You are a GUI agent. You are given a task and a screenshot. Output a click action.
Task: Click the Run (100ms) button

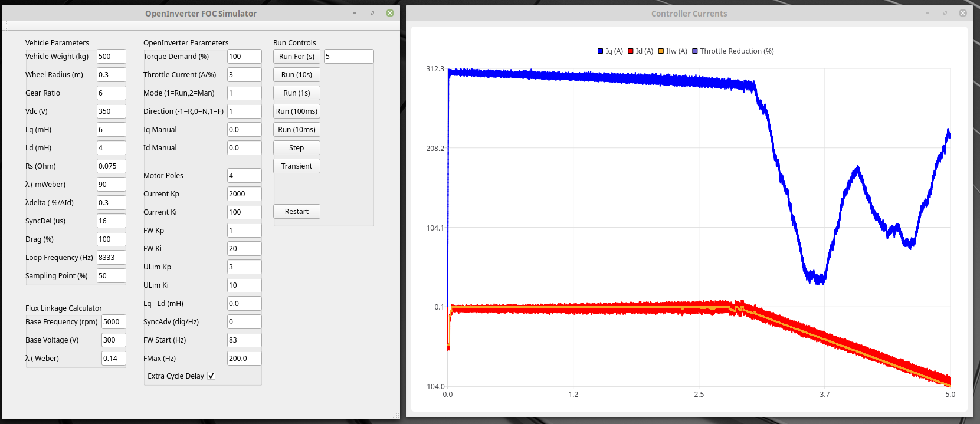coord(297,111)
